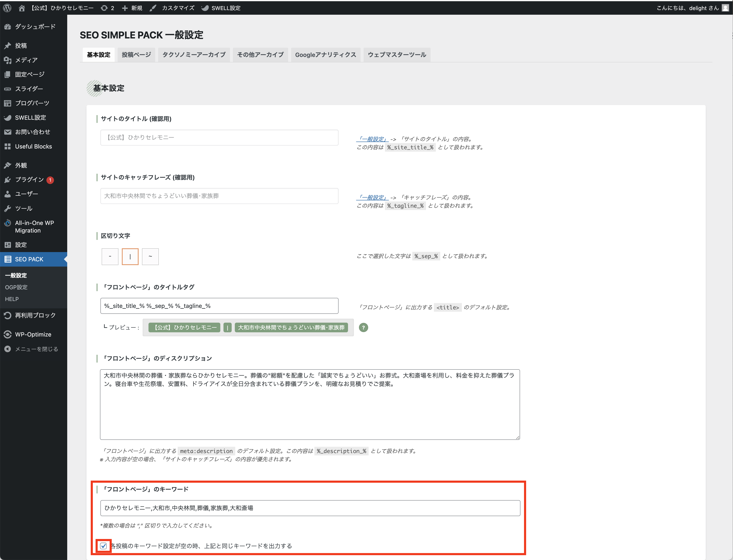This screenshot has height=560, width=733.
Task: Click the description textarea resize handle
Action: 517,437
